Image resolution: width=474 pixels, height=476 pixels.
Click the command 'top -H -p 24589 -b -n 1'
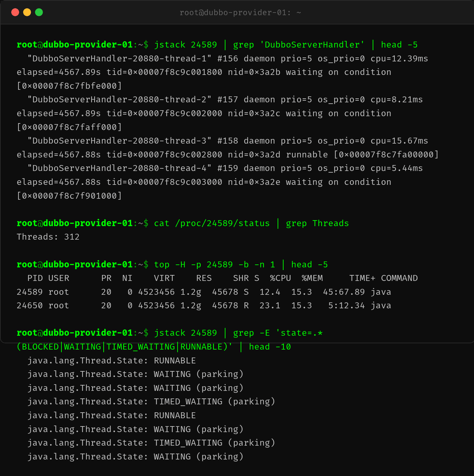tap(215, 264)
